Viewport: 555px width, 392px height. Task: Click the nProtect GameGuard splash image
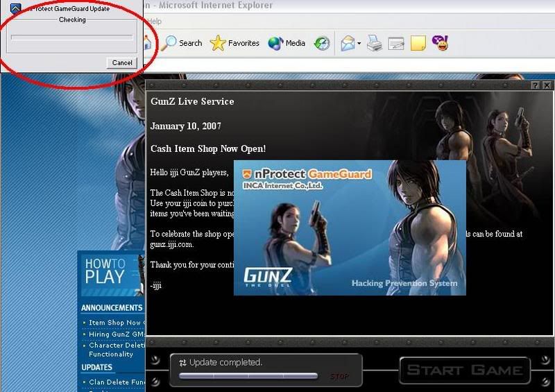pyautogui.click(x=350, y=228)
